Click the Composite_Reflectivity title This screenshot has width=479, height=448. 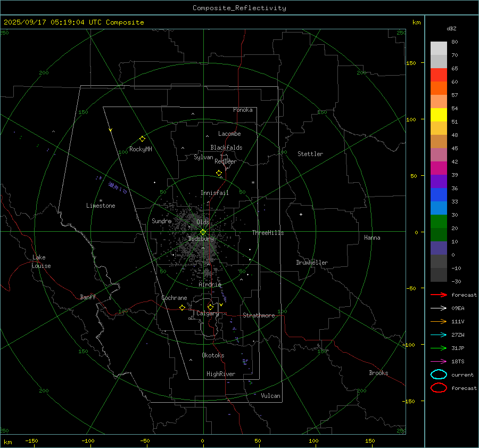point(239,8)
